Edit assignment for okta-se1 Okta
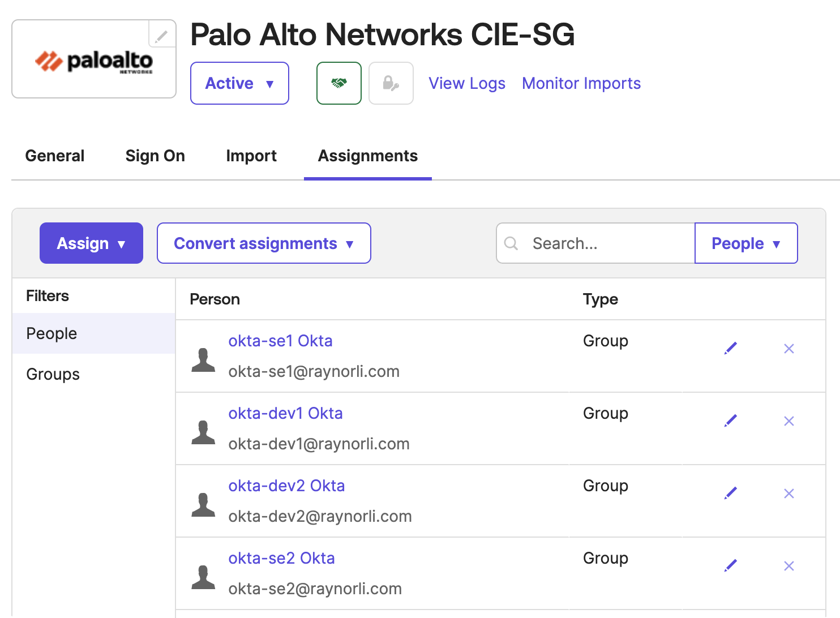 pos(731,348)
